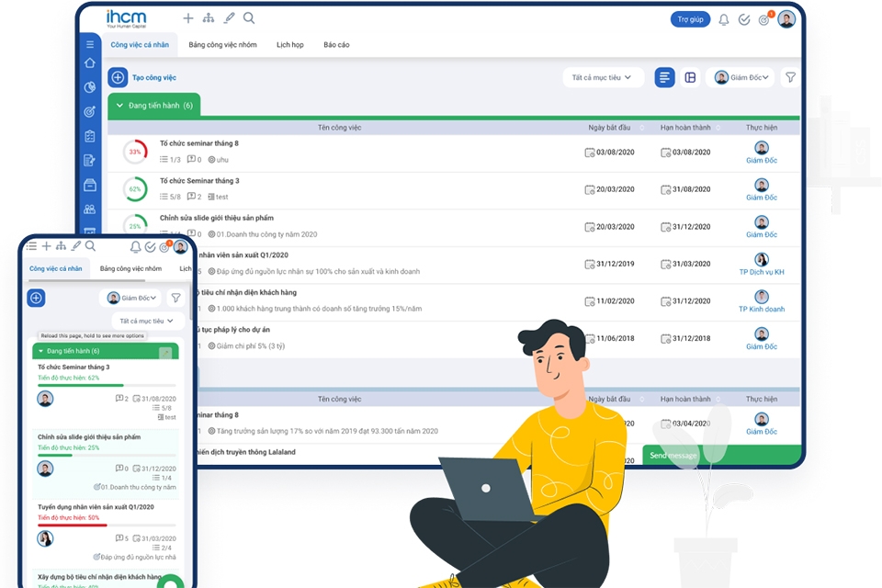Open the search icon in the top header
This screenshot has width=882, height=588.
click(251, 17)
